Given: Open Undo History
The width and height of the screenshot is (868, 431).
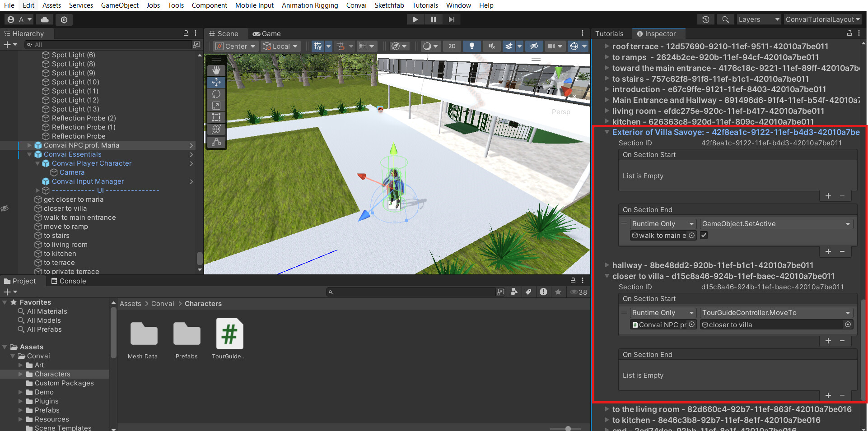Looking at the screenshot, I should [x=705, y=19].
